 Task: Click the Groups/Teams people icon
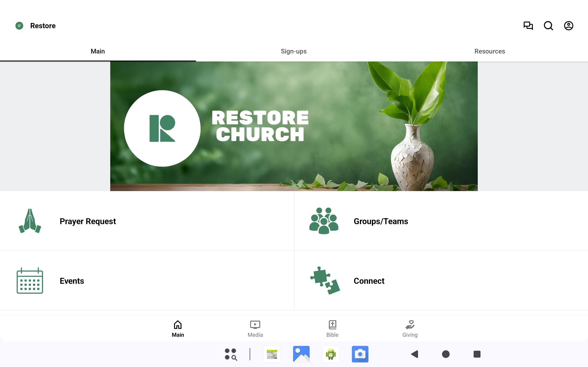point(324,221)
